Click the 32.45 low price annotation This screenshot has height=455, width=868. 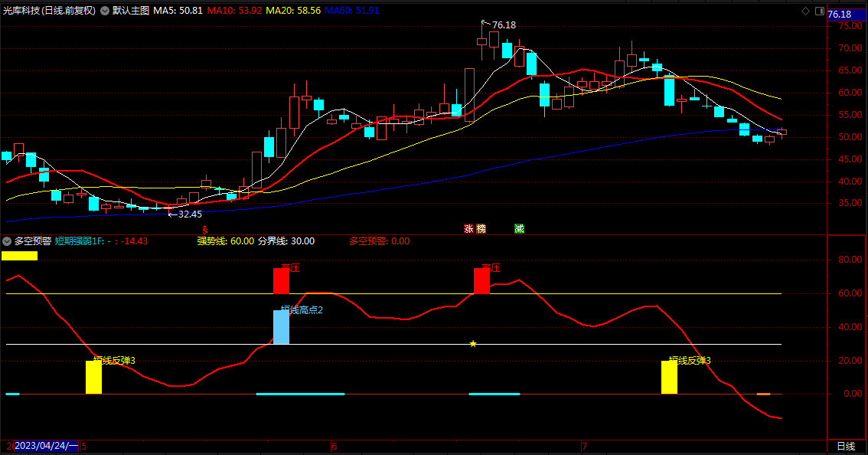[190, 214]
